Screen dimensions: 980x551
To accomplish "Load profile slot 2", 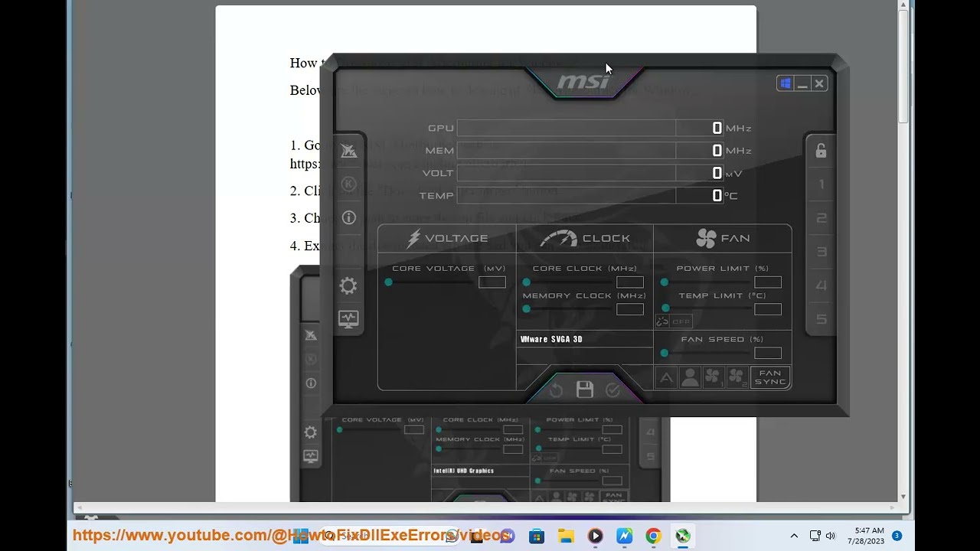I will [x=822, y=218].
